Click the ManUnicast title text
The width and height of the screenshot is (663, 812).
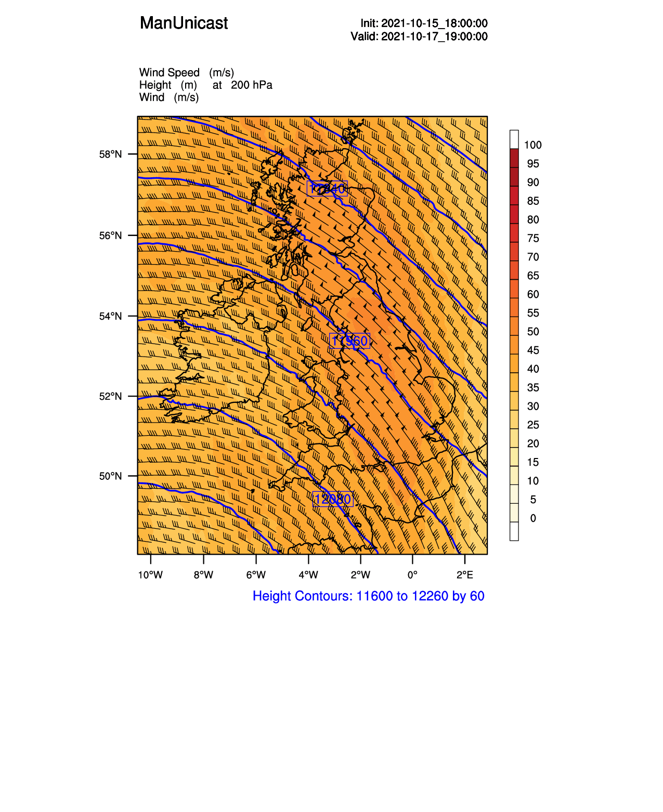click(x=184, y=23)
